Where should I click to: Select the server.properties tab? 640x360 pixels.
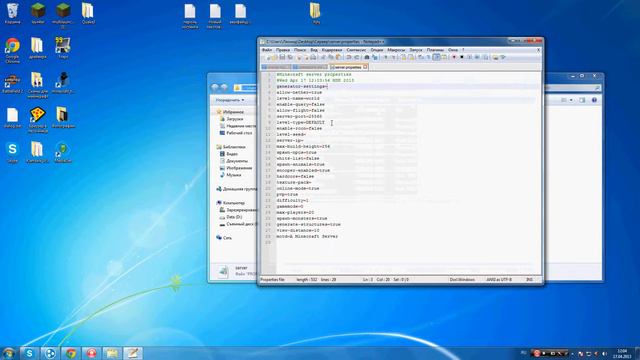pyautogui.click(x=348, y=67)
